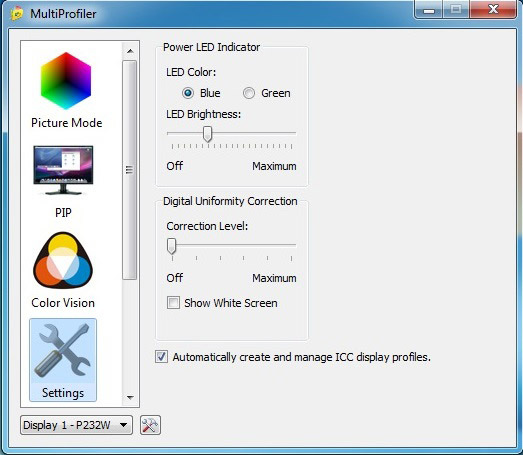Click the sidebar vertical scrollbar thumb
Image resolution: width=523 pixels, height=455 pixels.
point(129,170)
